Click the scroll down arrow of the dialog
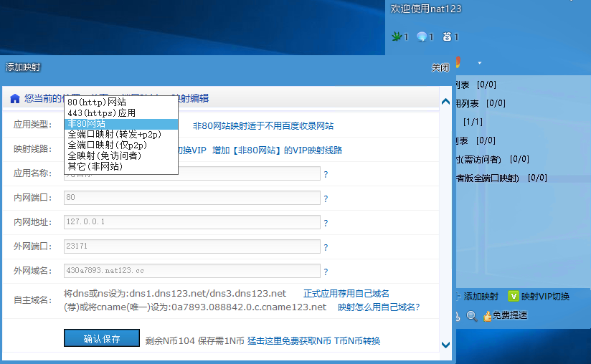The height and width of the screenshot is (364, 591). [445, 345]
